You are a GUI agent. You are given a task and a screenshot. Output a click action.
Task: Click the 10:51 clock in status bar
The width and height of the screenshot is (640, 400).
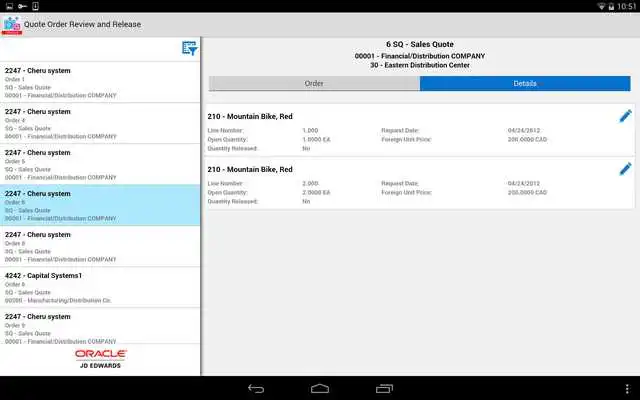(627, 6)
